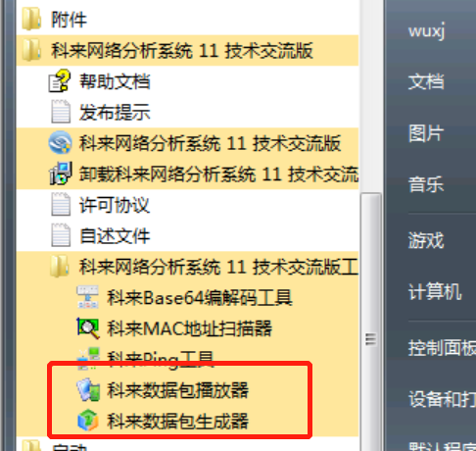This screenshot has width=476, height=451.
Task: Open 控制面板 link
Action: [442, 348]
